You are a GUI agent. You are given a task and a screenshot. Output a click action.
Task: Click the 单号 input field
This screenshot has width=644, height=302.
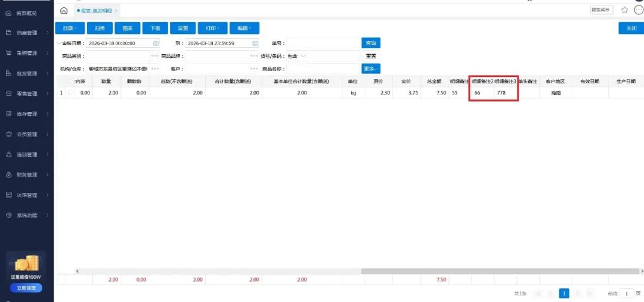323,43
